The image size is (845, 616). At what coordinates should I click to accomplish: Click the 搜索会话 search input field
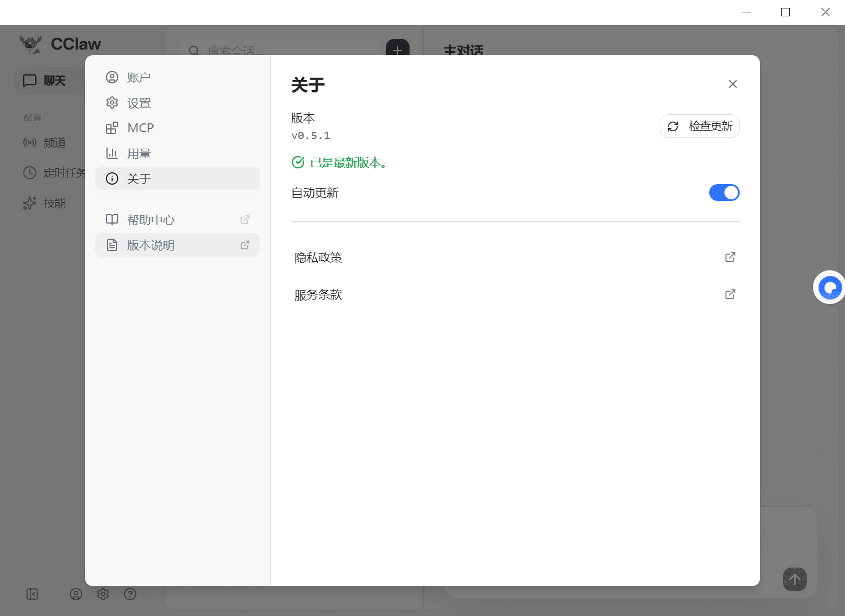click(x=282, y=51)
